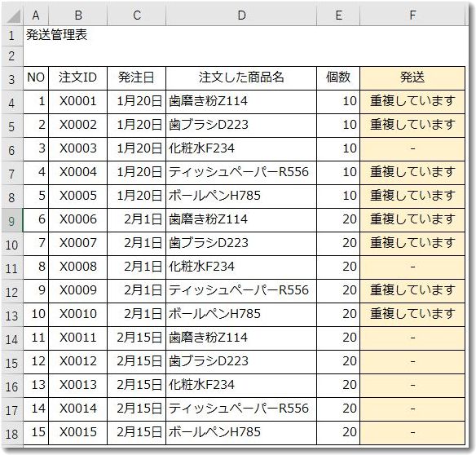Click quantity 20 for order X0015
The width and height of the screenshot is (476, 455).
point(338,432)
